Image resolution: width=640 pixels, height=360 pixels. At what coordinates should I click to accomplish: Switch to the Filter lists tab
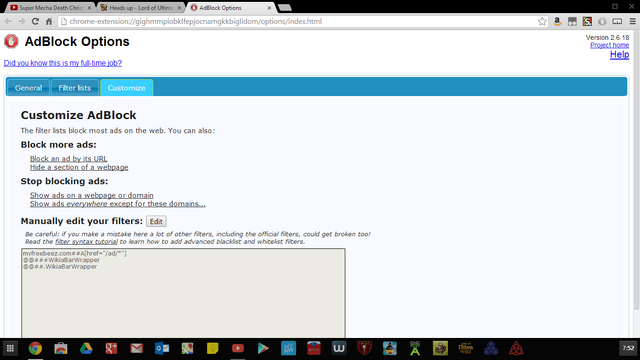[x=75, y=88]
